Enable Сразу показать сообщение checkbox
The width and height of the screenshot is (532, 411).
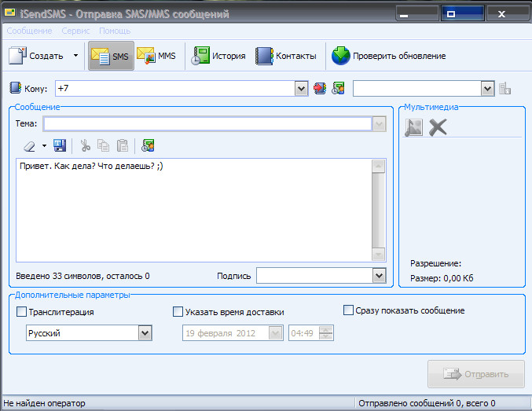coord(348,310)
